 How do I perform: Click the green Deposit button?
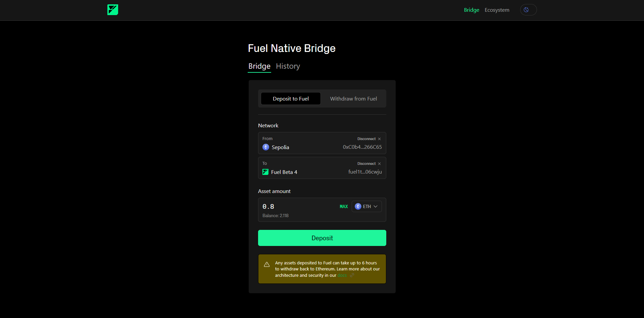point(322,238)
